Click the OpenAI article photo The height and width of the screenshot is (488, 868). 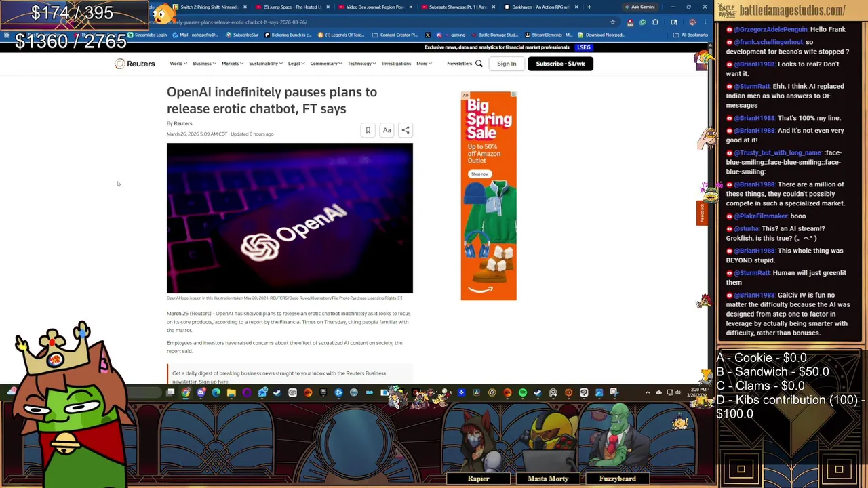[x=290, y=218]
